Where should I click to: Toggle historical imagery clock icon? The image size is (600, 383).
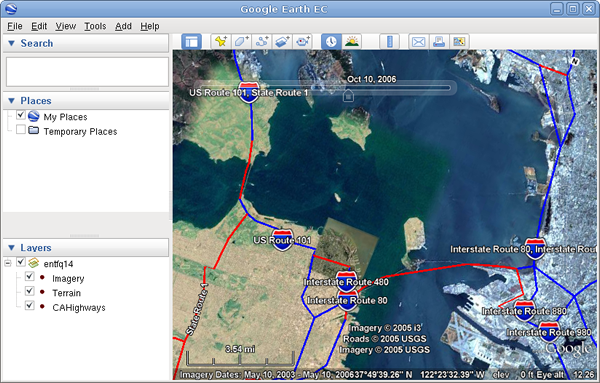click(x=331, y=41)
